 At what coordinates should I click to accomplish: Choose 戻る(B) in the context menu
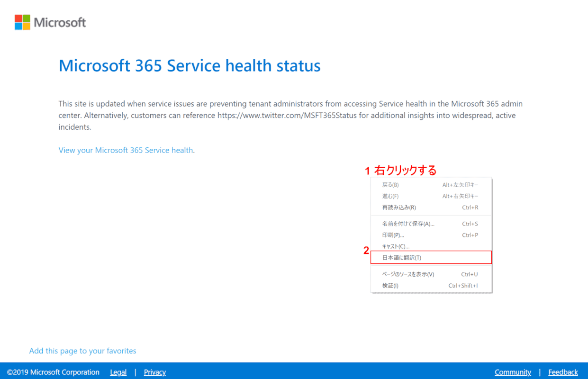[432, 185]
